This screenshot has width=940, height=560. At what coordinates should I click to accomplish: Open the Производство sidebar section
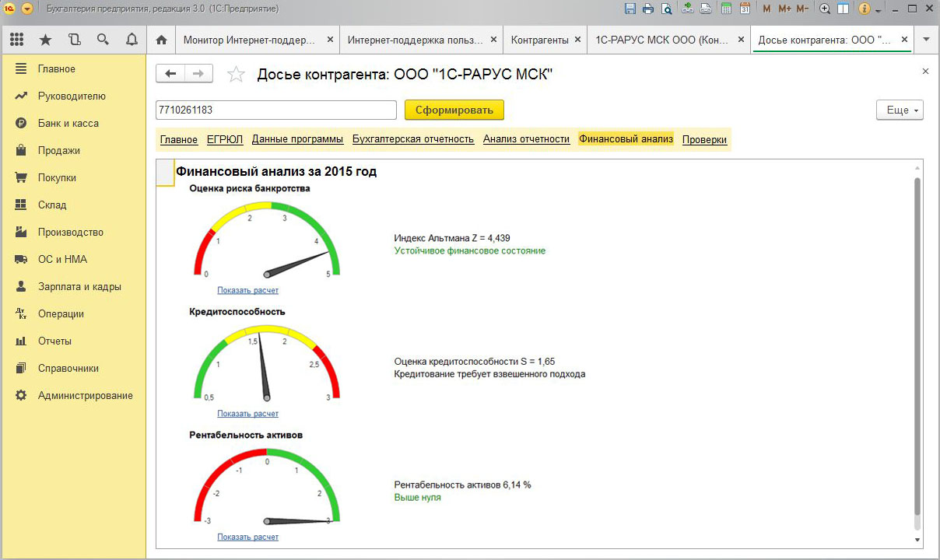click(73, 233)
